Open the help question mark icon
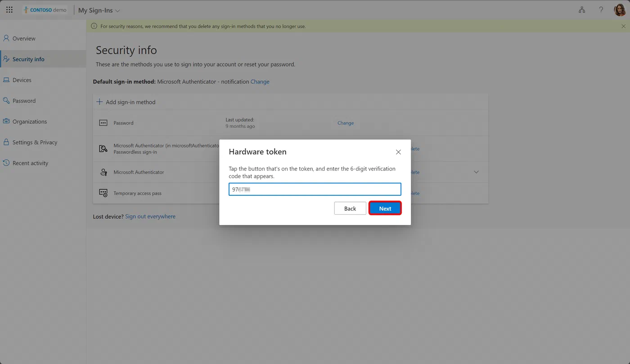This screenshot has height=364, width=630. tap(601, 10)
